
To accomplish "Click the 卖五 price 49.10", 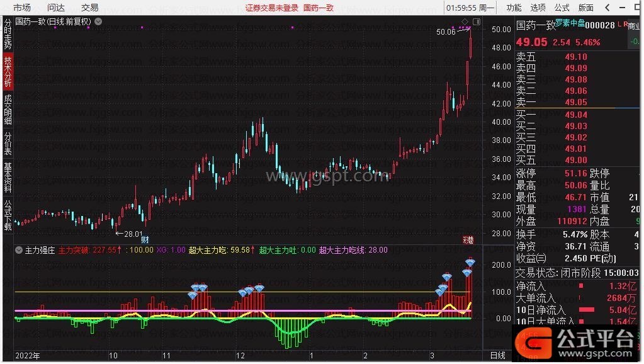I will point(576,57).
